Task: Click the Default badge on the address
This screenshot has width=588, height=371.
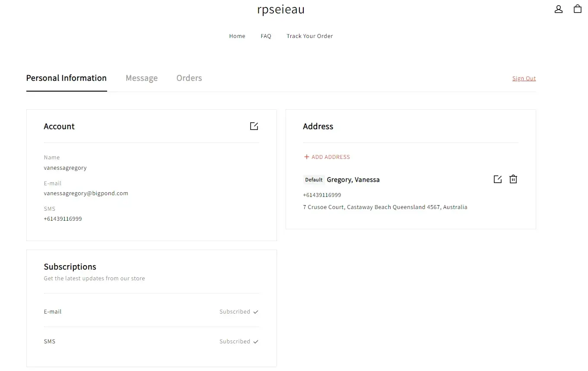Action: pyautogui.click(x=314, y=180)
